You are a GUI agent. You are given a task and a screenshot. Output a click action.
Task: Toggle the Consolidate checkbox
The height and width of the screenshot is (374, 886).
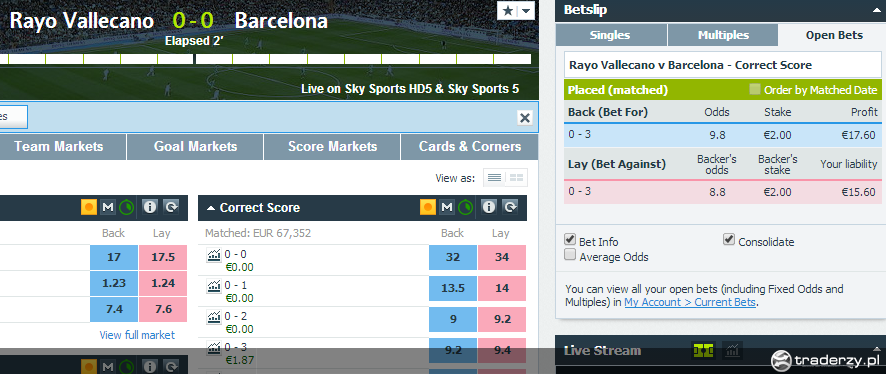point(728,240)
